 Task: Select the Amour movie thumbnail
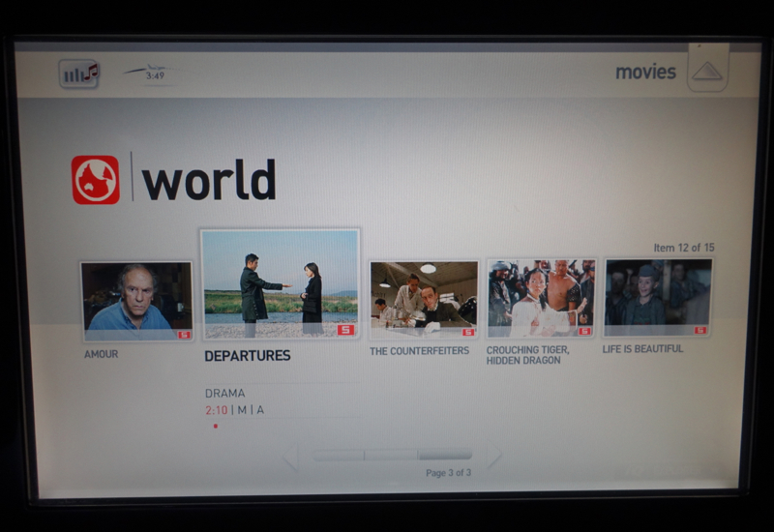pos(136,301)
